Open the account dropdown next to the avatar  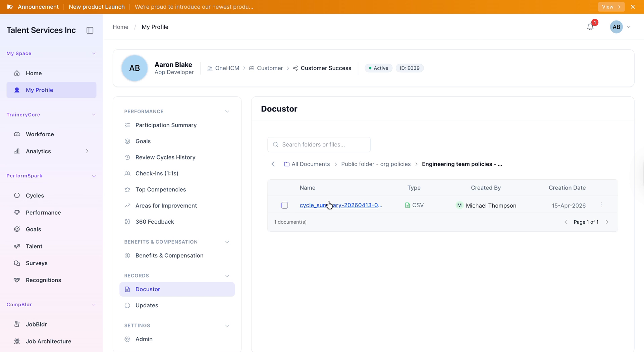629,27
